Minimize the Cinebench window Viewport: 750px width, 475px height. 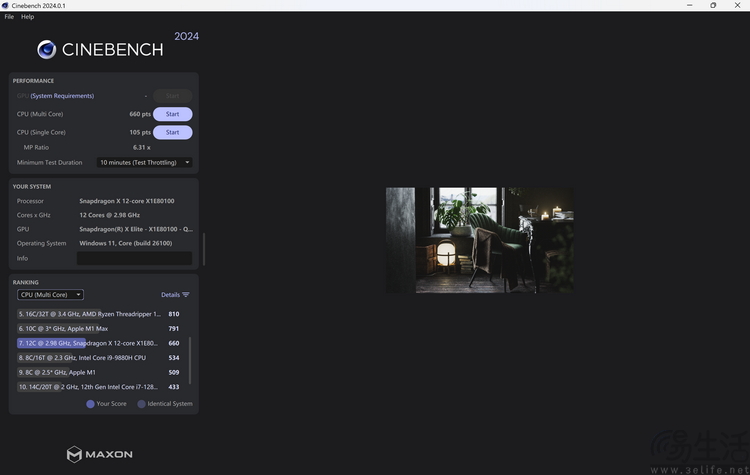tap(689, 5)
